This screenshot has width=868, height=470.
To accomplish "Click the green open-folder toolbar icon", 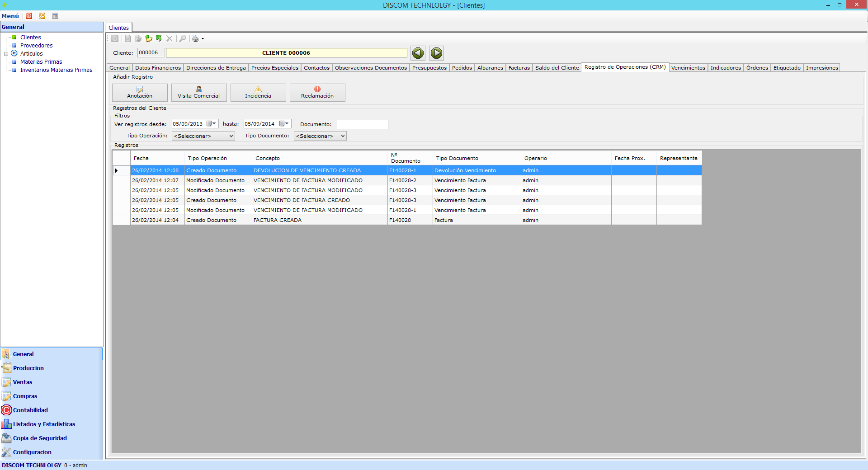I will 149,38.
